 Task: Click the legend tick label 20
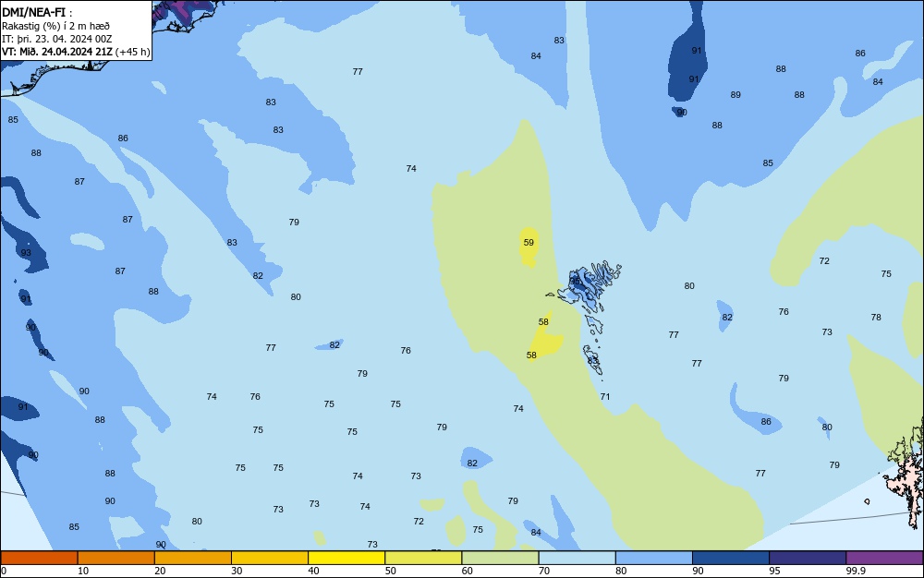(160, 571)
